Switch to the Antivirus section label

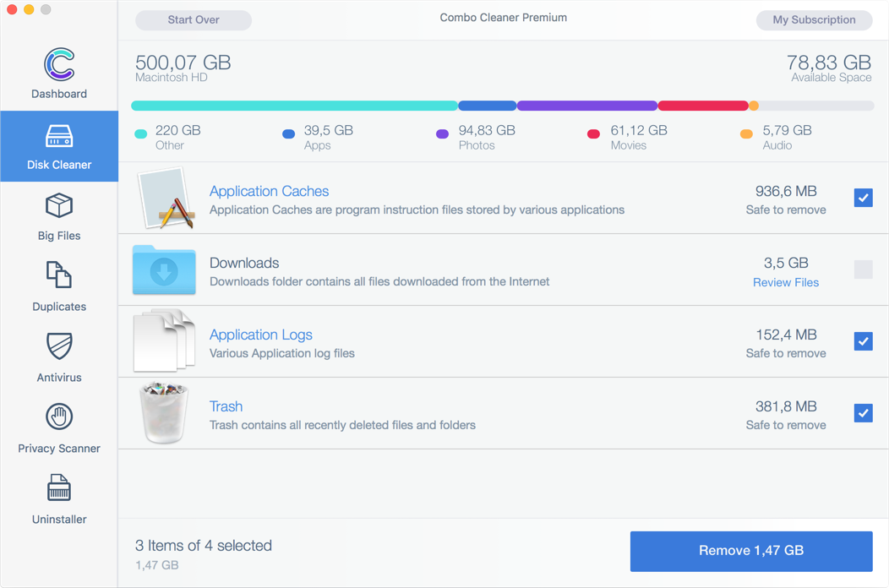(x=59, y=378)
